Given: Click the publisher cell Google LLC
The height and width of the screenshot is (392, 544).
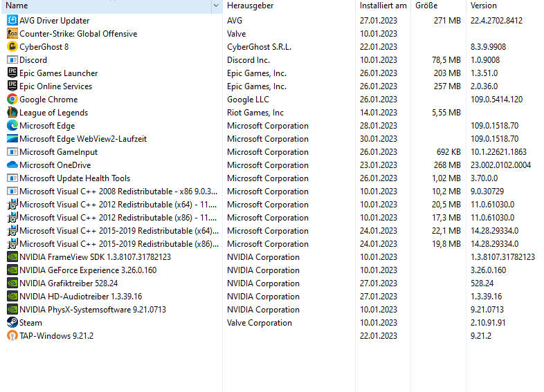Looking at the screenshot, I should [x=248, y=100].
